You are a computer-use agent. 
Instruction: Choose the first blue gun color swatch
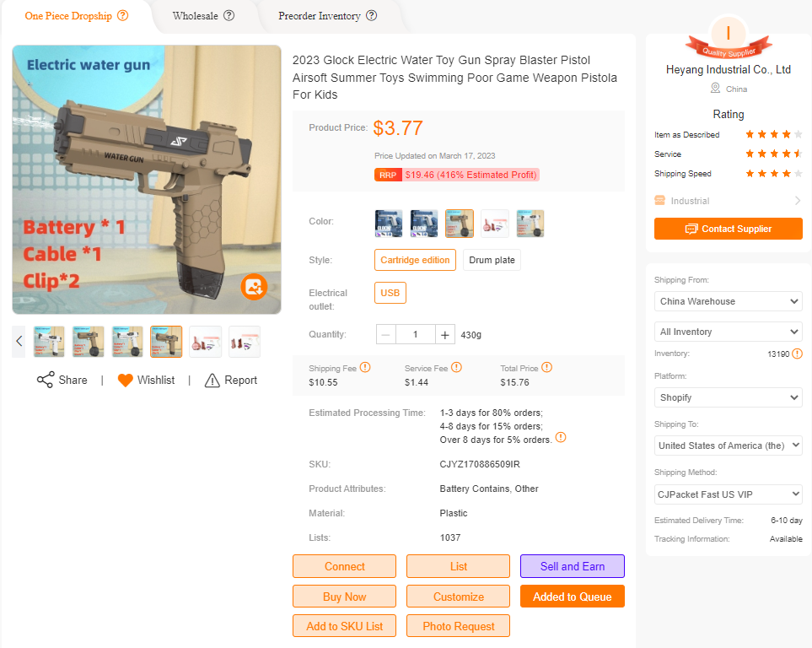[389, 224]
